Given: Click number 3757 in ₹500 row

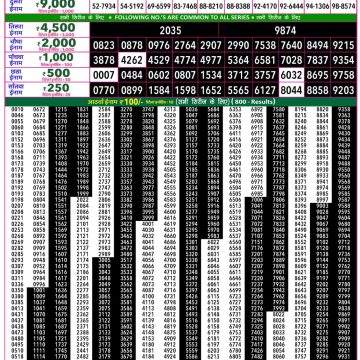Looking at the screenshot, I should pyautogui.click(x=265, y=75).
